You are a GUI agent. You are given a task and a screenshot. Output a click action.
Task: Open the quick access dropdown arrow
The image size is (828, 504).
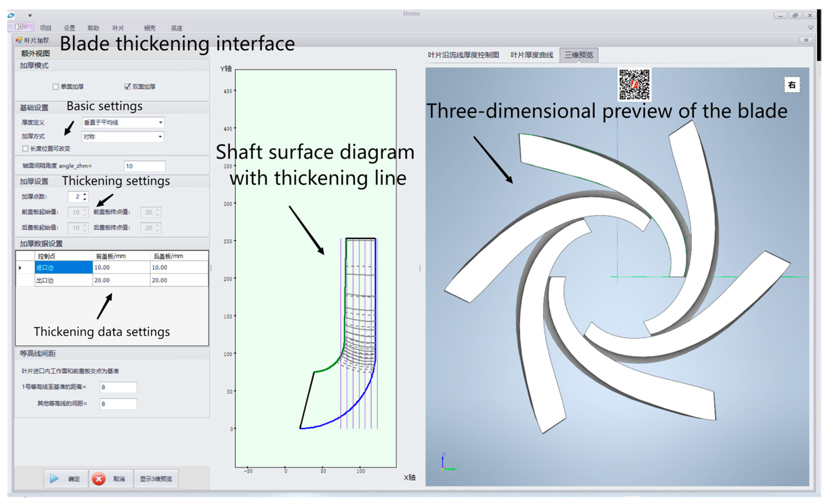click(x=30, y=15)
